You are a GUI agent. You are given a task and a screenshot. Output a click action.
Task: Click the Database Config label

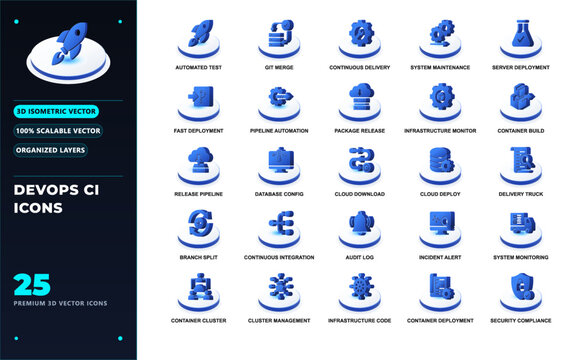coord(279,194)
